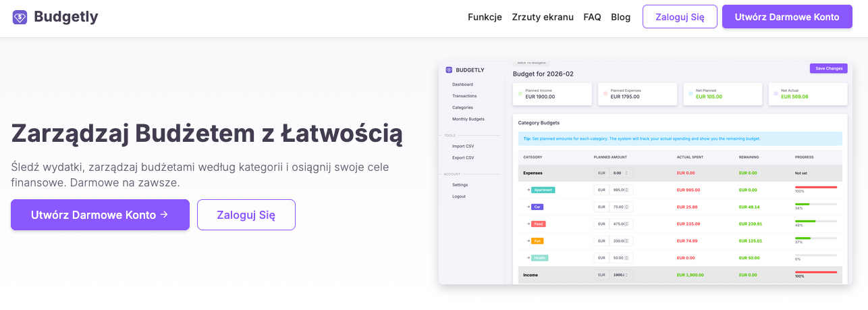This screenshot has height=310, width=868.
Task: Click the blue Tip banner in preview
Action: coord(680,138)
